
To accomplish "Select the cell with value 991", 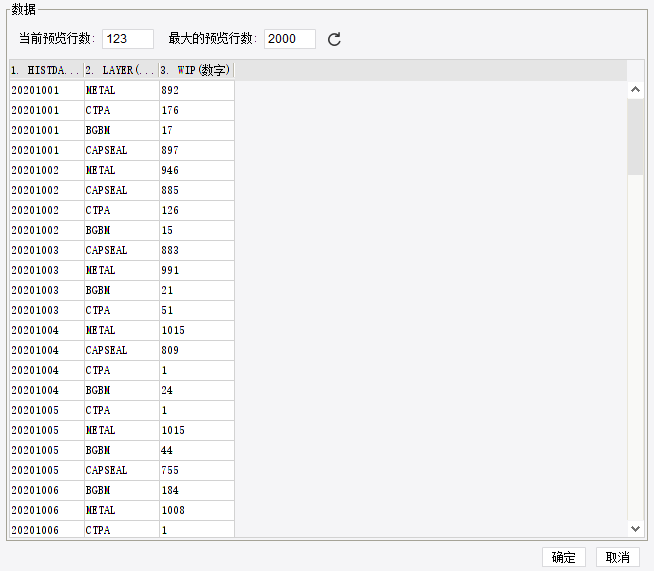I will [x=197, y=270].
